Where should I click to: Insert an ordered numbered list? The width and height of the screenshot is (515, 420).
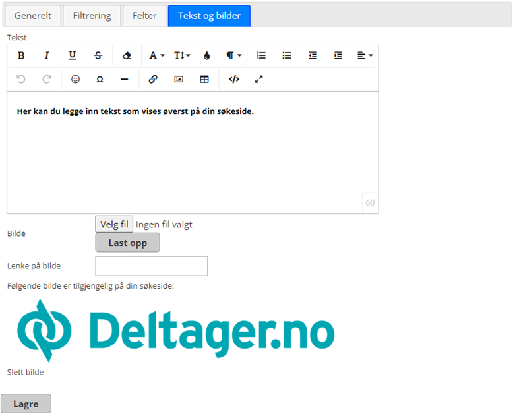[261, 55]
